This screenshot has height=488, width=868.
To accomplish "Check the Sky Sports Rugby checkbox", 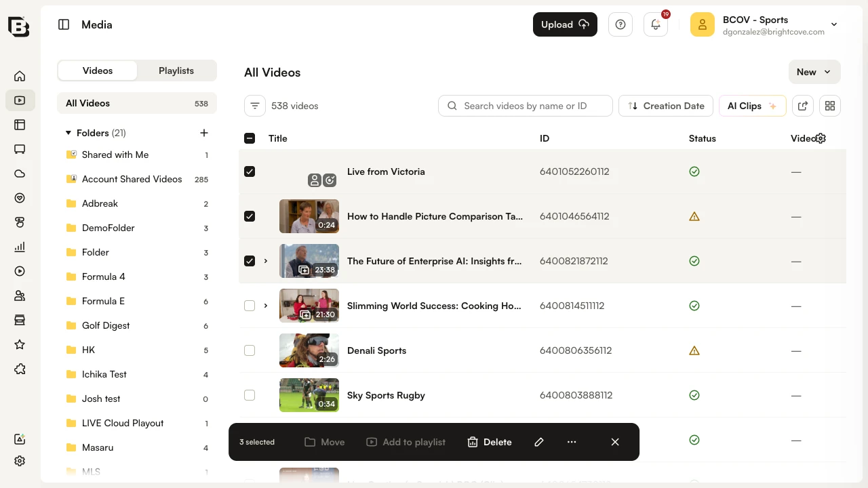I will pos(250,395).
